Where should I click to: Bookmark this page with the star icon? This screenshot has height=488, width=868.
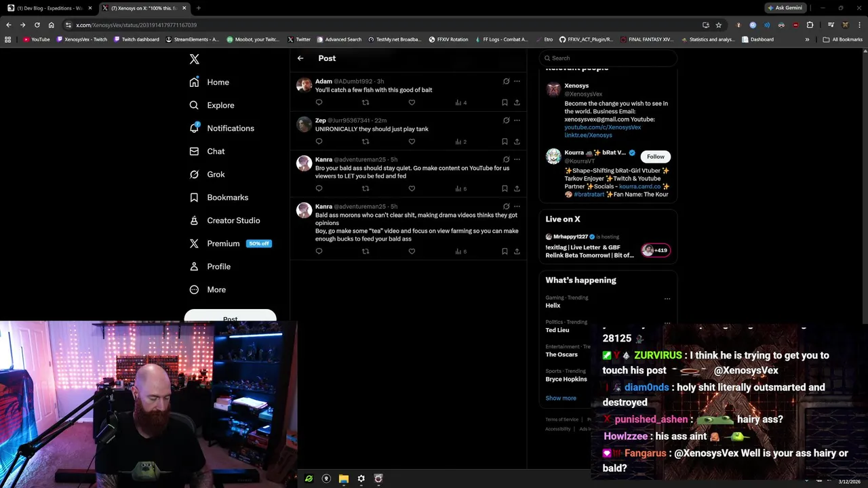pos(719,25)
